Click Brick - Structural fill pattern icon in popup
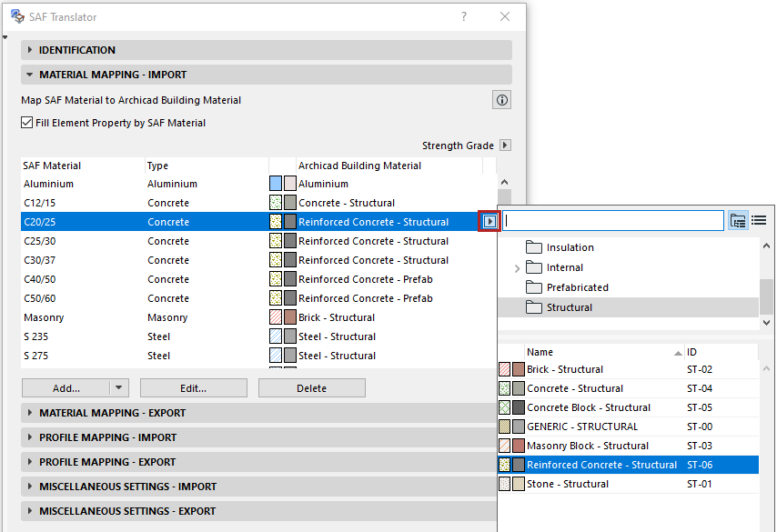Viewport: 777px width, 532px height. [504, 369]
